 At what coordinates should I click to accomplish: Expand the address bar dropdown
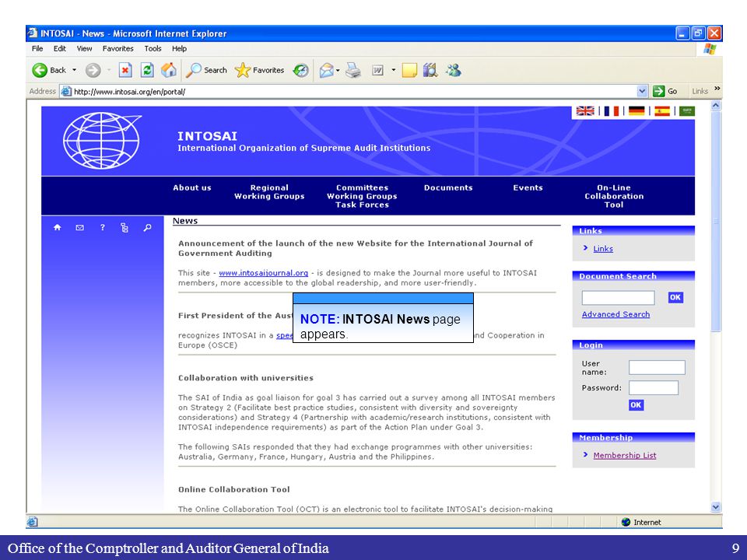pyautogui.click(x=642, y=91)
